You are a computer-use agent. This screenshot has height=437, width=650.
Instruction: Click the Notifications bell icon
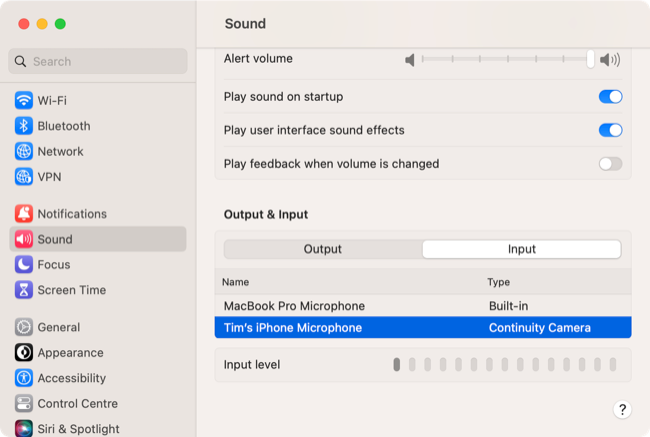click(24, 214)
